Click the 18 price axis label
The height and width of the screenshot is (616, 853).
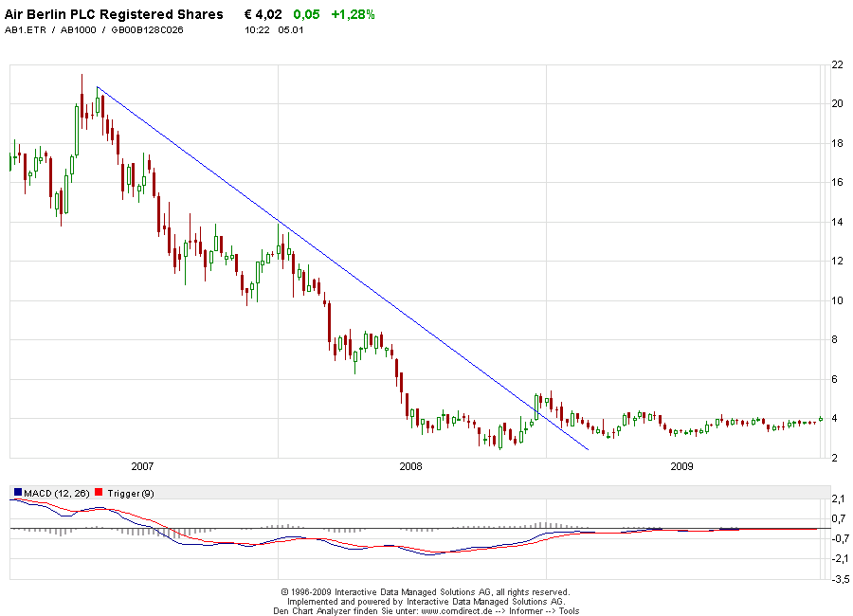837,144
